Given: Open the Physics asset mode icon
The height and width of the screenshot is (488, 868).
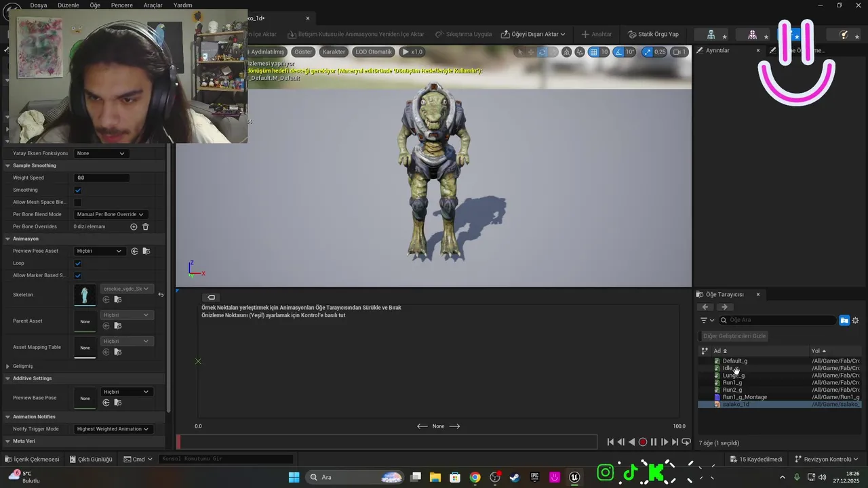Looking at the screenshot, I should point(844,34).
